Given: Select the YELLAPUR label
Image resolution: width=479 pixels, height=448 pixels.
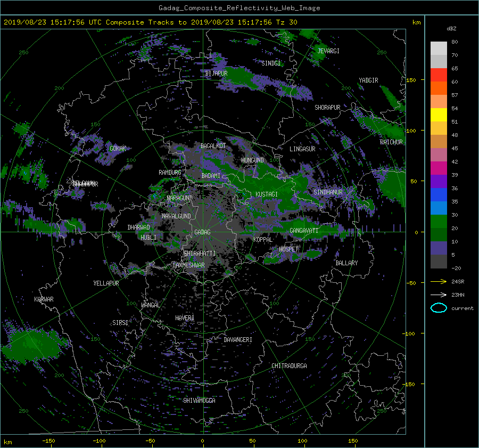Looking at the screenshot, I should (106, 283).
